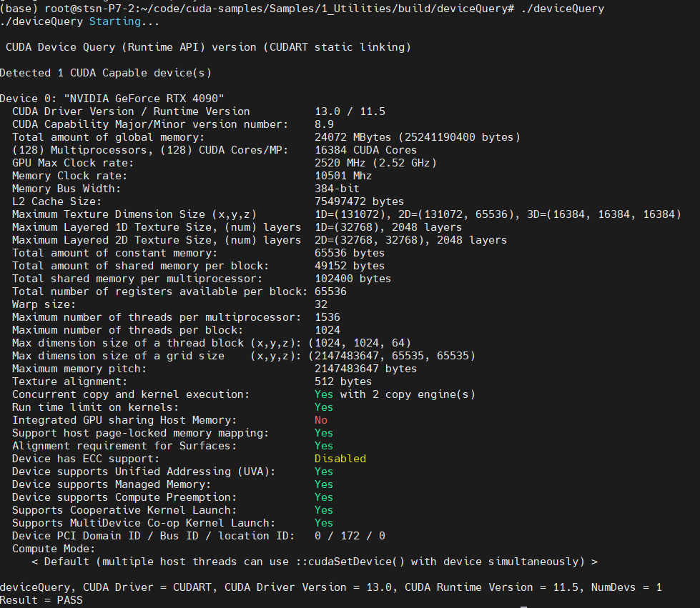Viewport: 700px width, 608px height.
Task: Click the "0 / 172 / 0" PCI ID value
Action: coord(350,536)
